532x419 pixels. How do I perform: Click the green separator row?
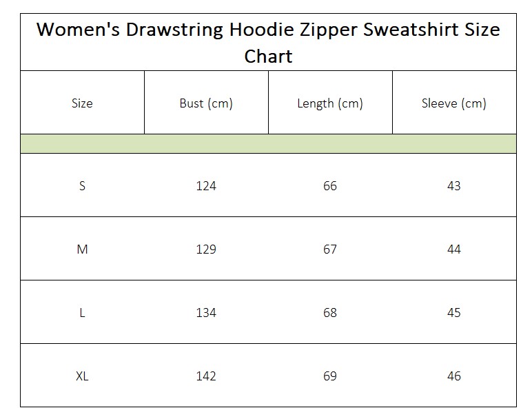pyautogui.click(x=268, y=143)
